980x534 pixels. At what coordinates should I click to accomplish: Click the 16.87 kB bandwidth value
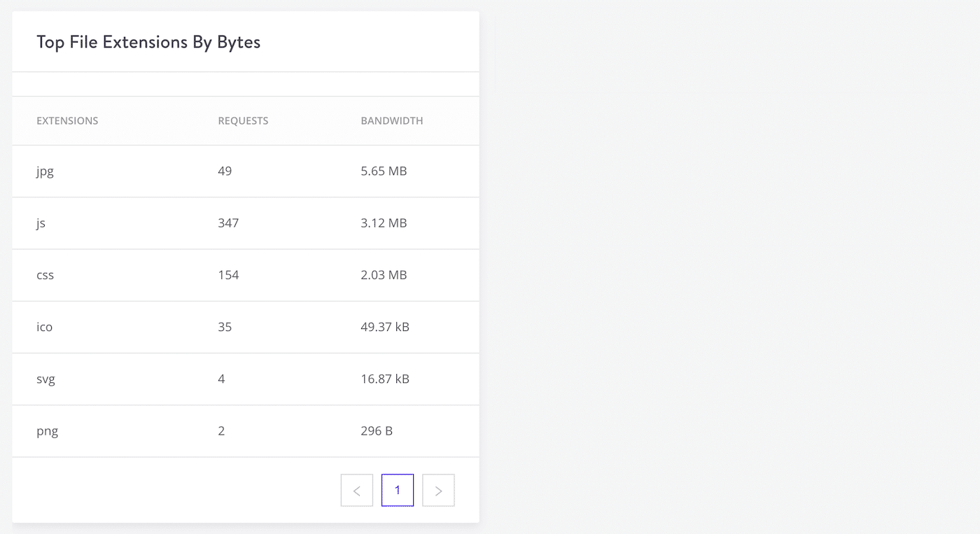coord(385,379)
